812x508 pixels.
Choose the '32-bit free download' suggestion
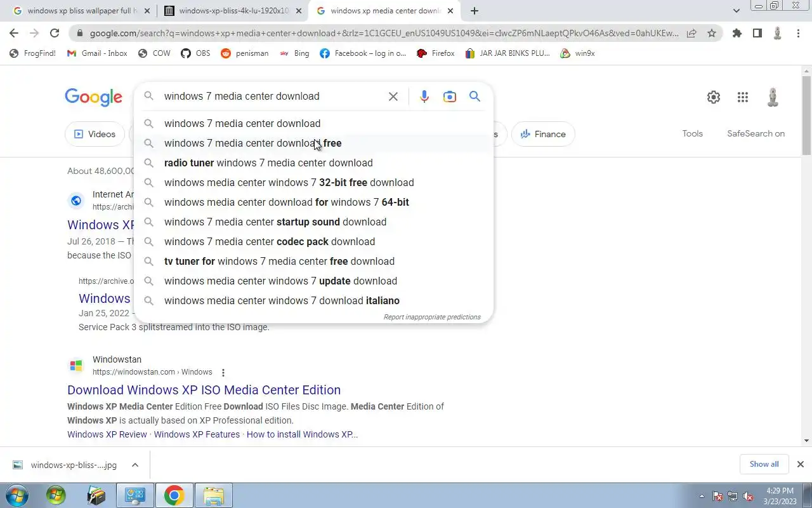coord(313,182)
